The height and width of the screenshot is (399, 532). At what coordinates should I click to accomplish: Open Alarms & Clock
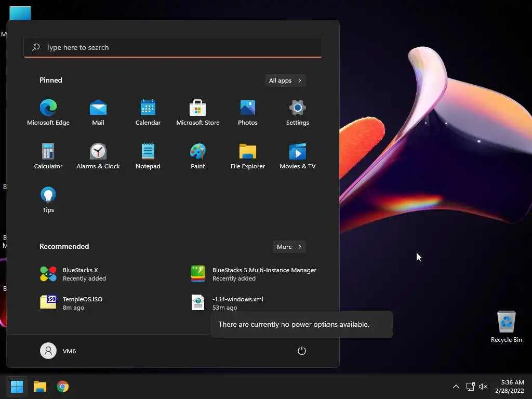98,156
